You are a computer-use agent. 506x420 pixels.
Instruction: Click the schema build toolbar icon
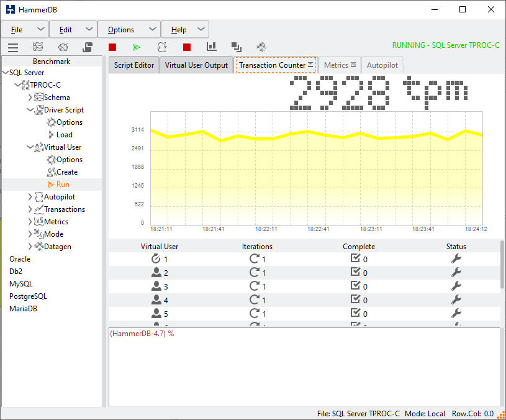tap(38, 47)
